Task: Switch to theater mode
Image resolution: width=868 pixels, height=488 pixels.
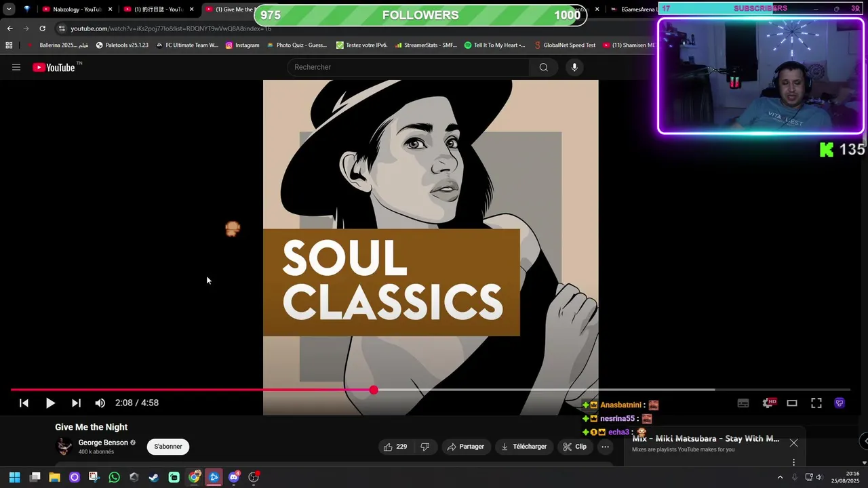Action: click(x=792, y=403)
